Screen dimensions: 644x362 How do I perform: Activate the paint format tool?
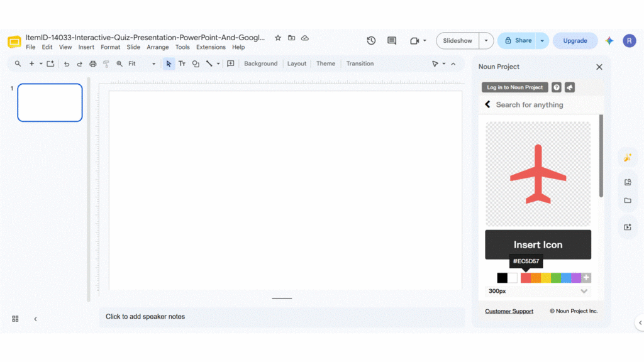click(106, 63)
